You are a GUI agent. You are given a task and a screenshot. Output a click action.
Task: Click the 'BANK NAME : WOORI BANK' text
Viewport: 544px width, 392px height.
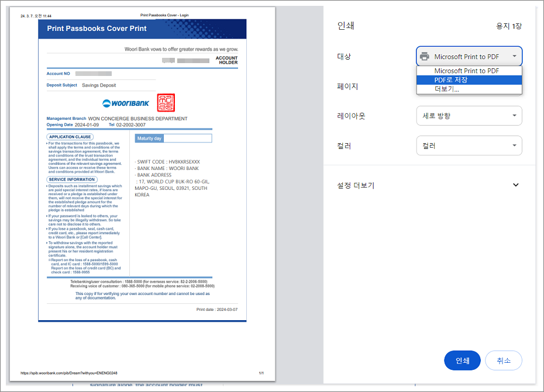pos(167,168)
